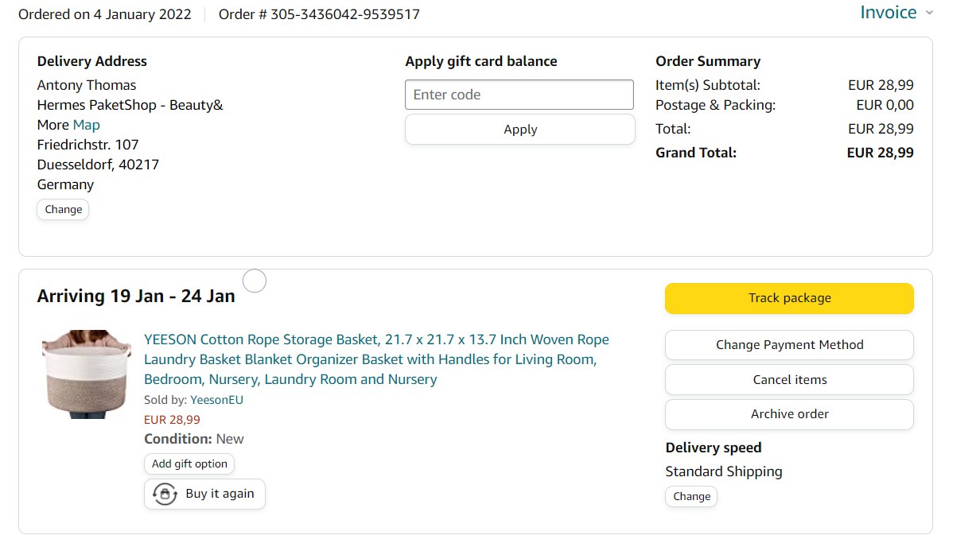
Task: Click the order number text
Action: pyautogui.click(x=319, y=14)
